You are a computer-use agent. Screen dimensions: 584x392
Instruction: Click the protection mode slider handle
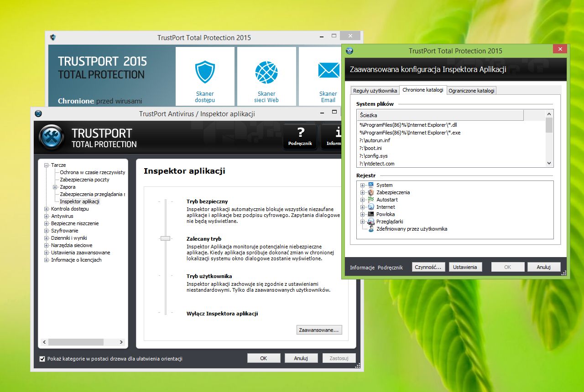[x=165, y=238]
